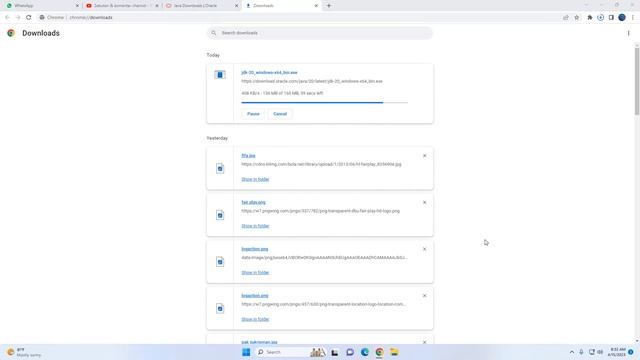The width and height of the screenshot is (640, 360).
Task: Show in folder the pngwing location-logo download
Action: pos(255,319)
